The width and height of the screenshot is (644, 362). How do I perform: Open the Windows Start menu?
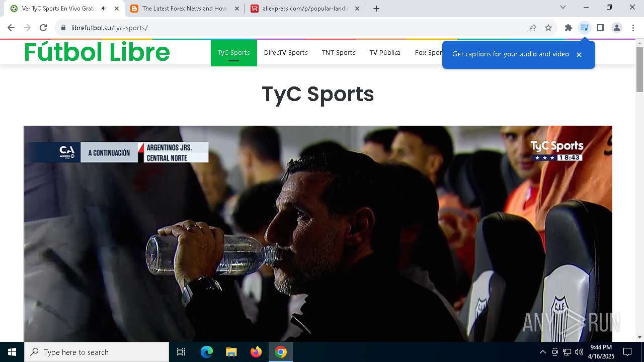[12, 352]
